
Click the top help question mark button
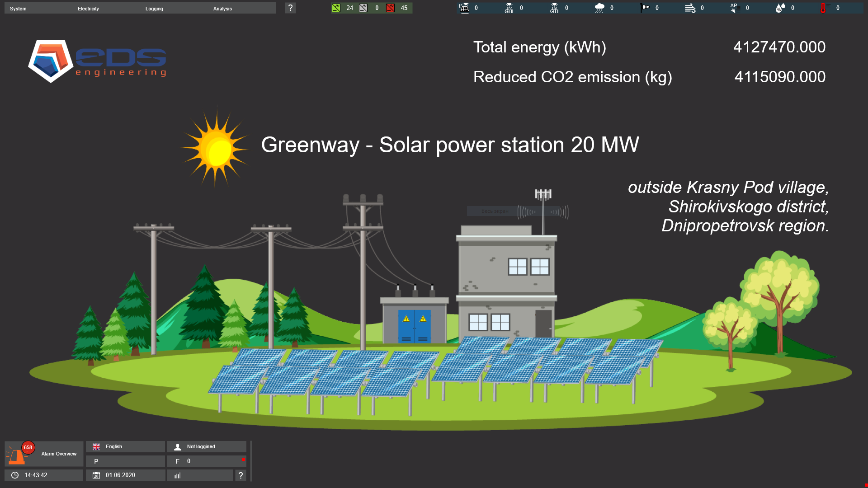[290, 8]
